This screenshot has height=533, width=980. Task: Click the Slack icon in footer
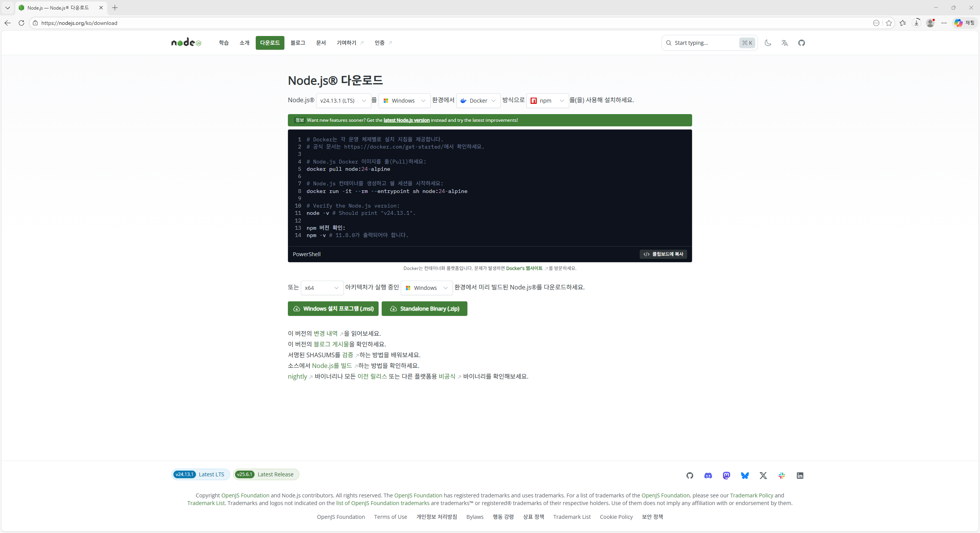[781, 475]
